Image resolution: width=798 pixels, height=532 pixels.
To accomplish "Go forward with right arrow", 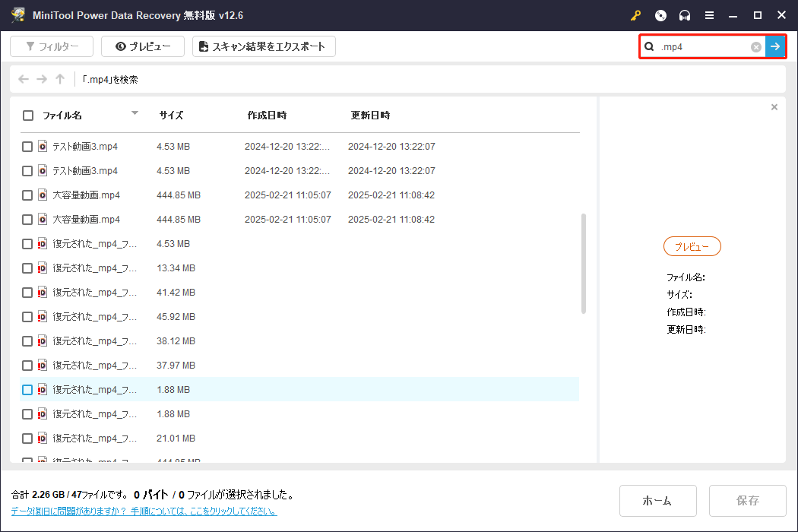I will 42,79.
